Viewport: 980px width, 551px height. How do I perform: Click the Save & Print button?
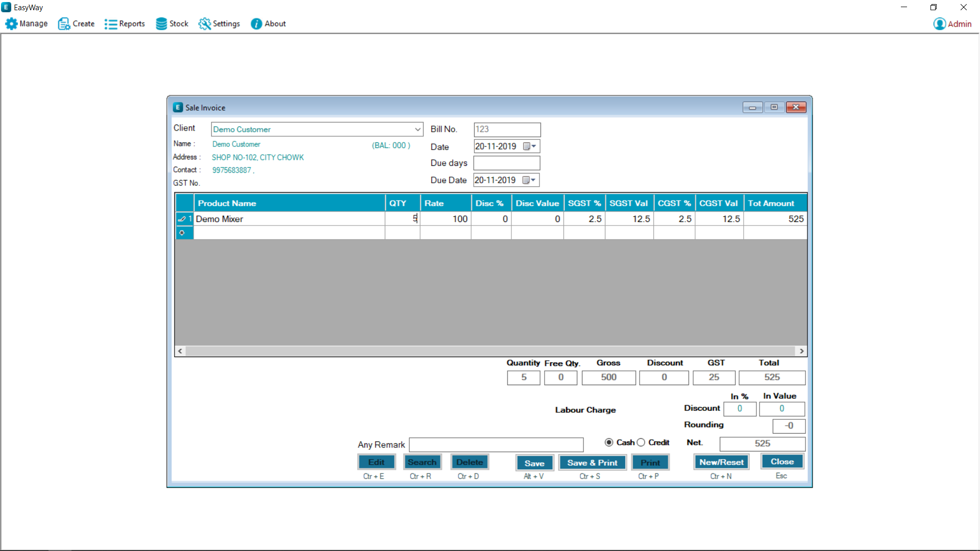[592, 463]
